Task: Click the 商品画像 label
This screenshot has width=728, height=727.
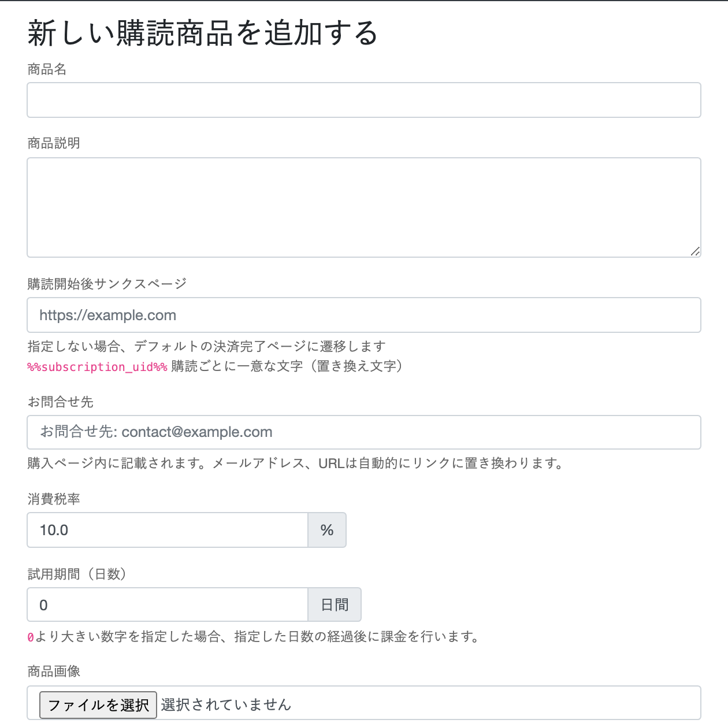Action: click(54, 671)
